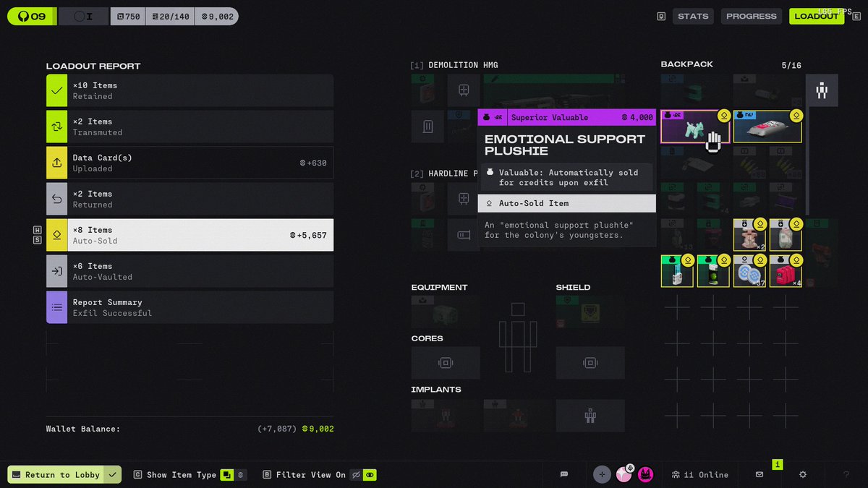Click the character figure icon beside backpack
The height and width of the screenshot is (488, 868).
click(822, 90)
